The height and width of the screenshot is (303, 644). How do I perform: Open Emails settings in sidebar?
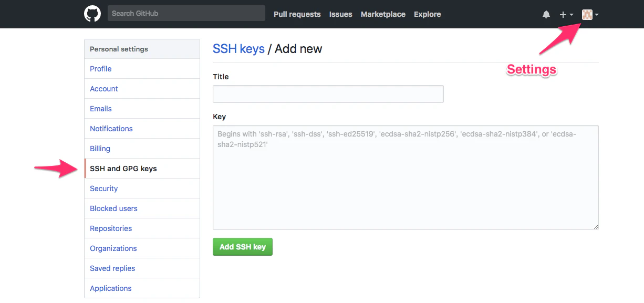pyautogui.click(x=142, y=109)
